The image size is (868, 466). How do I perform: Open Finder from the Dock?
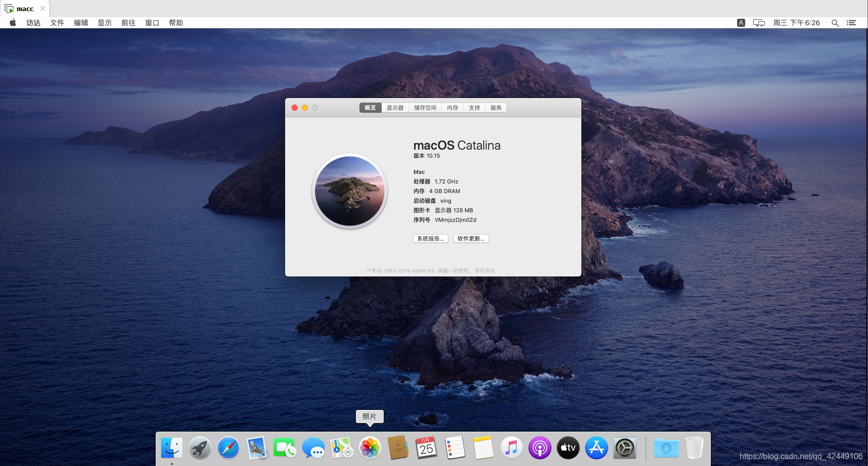[x=172, y=448]
